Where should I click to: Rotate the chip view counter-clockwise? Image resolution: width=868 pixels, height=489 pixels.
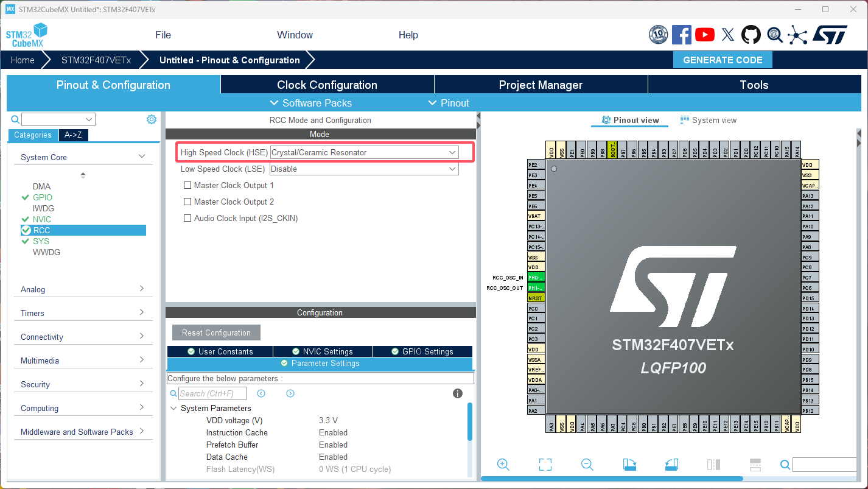671,465
